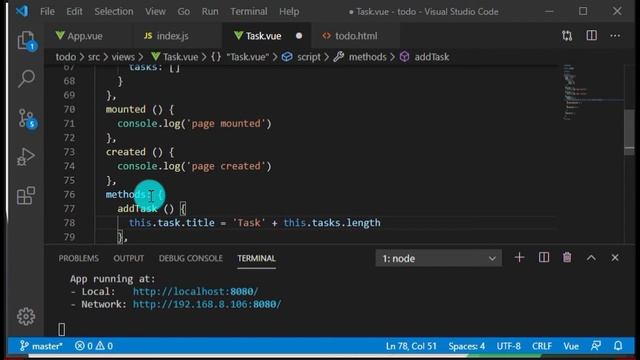Open the Edit menu
This screenshot has height=360, width=640.
click(x=74, y=11)
